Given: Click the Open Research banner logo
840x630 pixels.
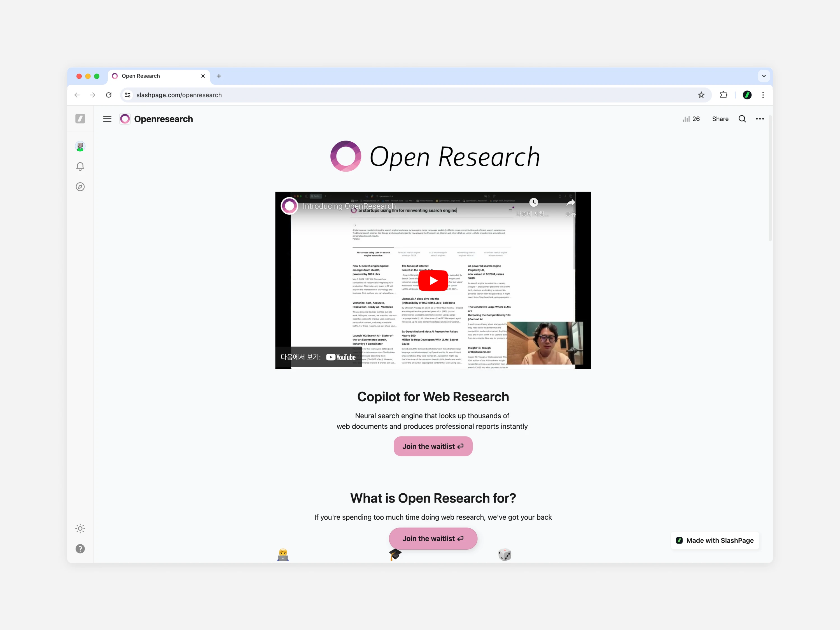Looking at the screenshot, I should (435, 157).
